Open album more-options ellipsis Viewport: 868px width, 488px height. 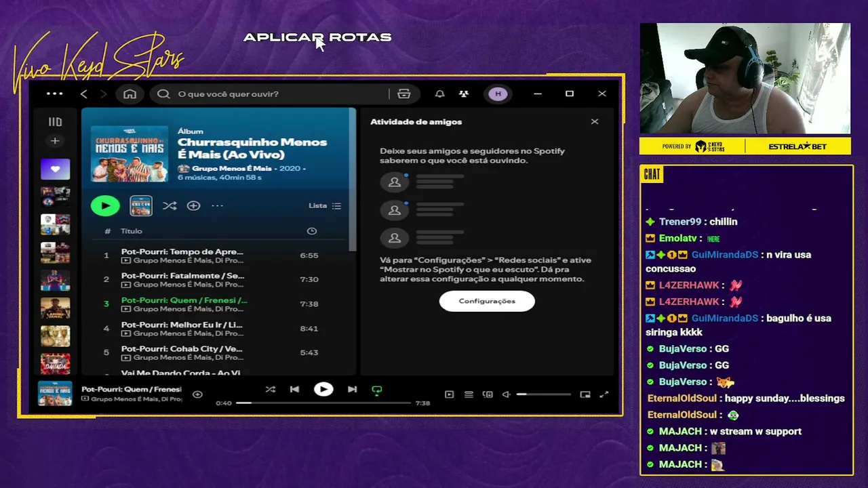[217, 205]
